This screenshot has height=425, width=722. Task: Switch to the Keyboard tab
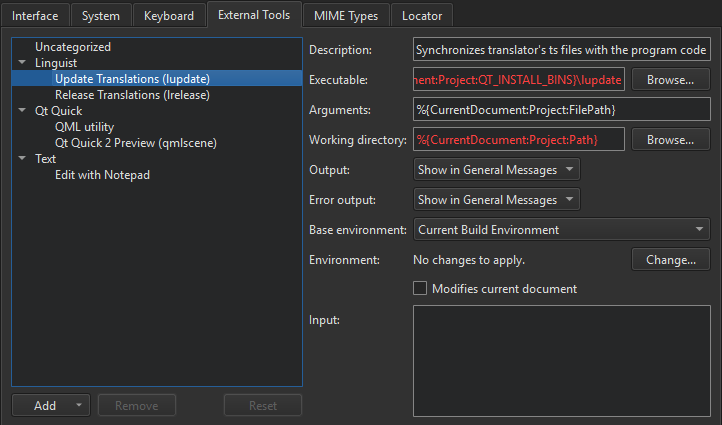click(169, 16)
